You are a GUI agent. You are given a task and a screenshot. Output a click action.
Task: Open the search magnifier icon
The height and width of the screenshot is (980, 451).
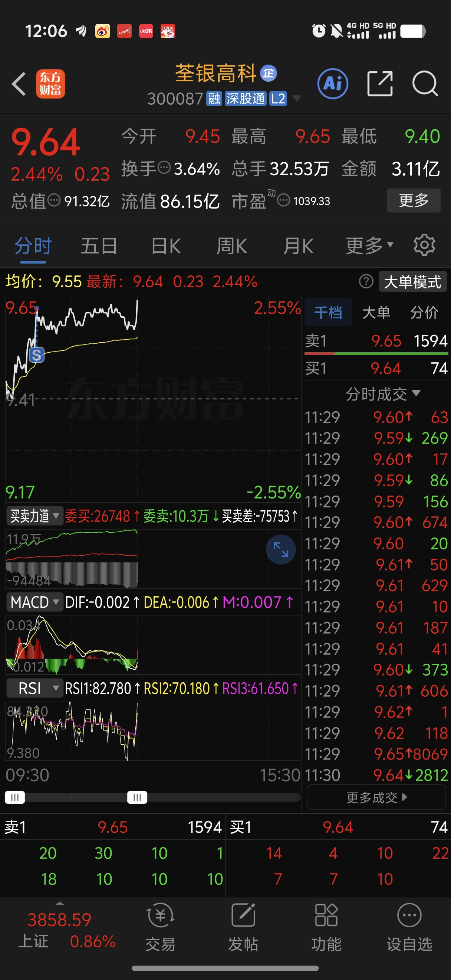425,84
